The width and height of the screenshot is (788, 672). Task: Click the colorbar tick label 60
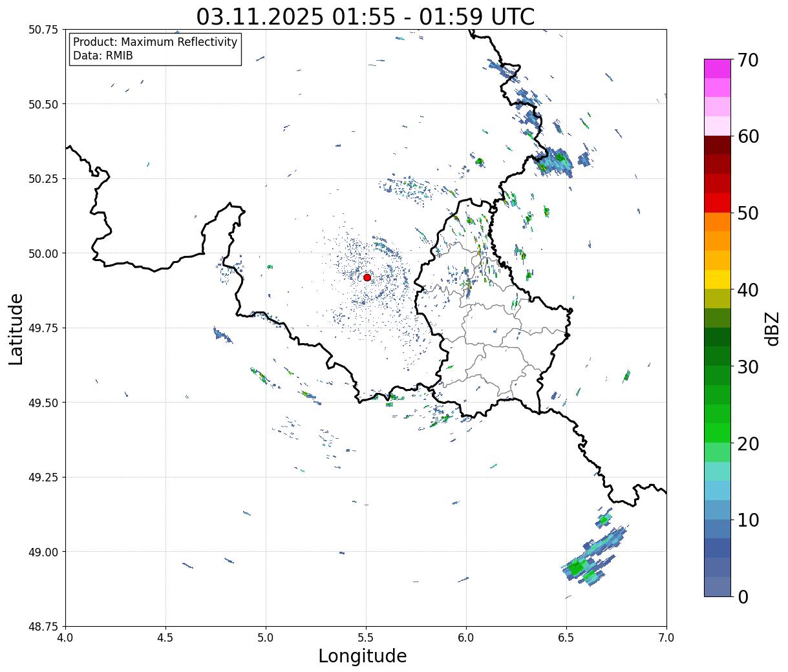coord(748,136)
